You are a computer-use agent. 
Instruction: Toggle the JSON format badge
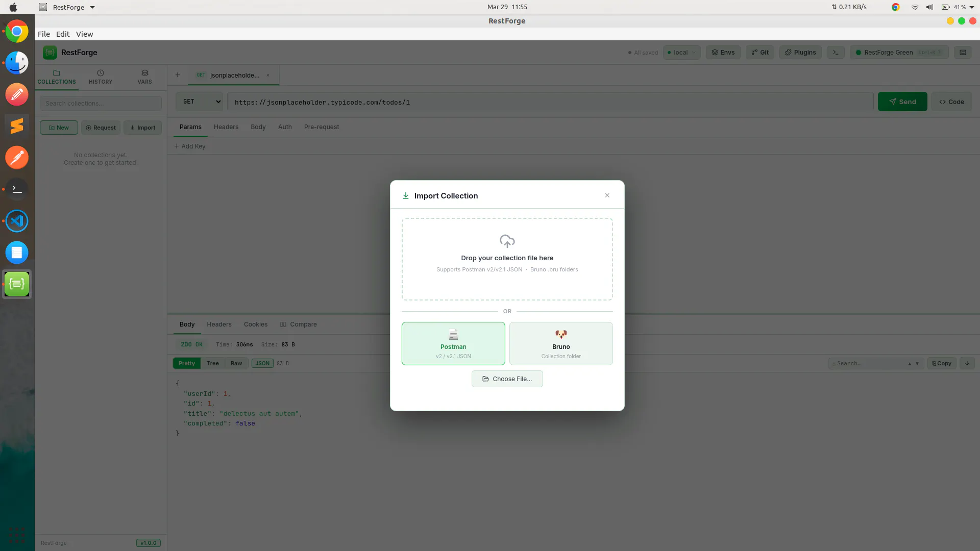point(262,364)
